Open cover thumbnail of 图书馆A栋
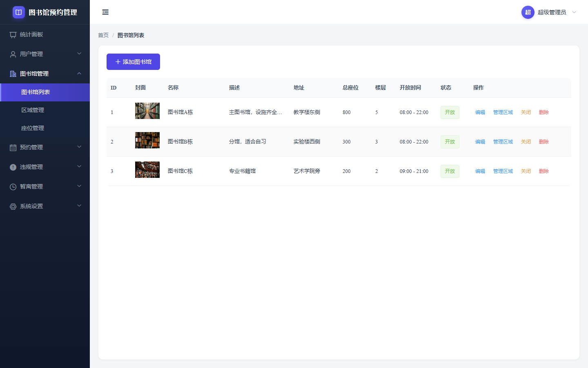Image resolution: width=588 pixels, height=368 pixels. pos(147,111)
